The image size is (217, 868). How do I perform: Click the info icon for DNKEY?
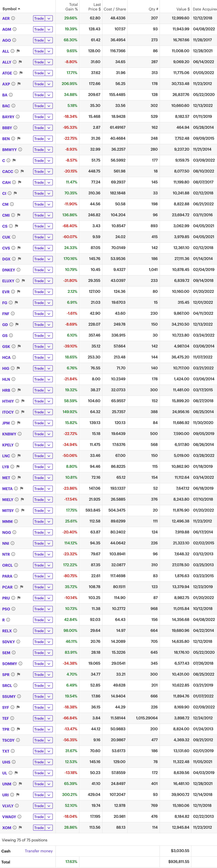18,270
